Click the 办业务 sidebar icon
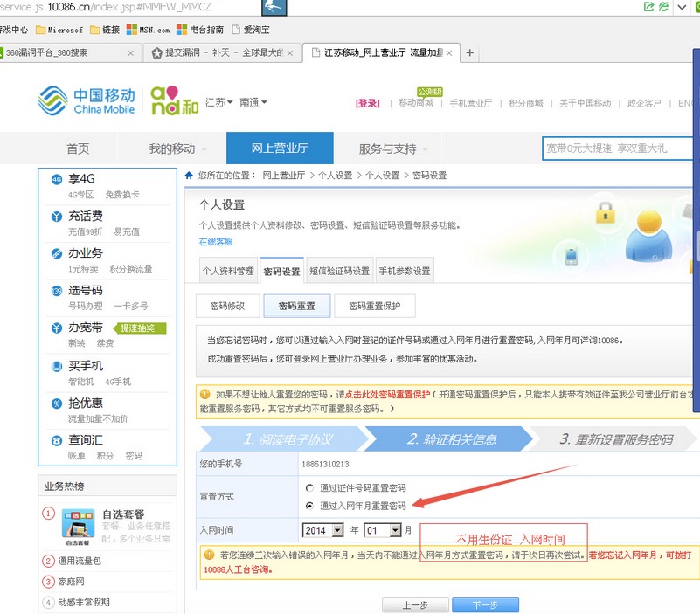 [57, 254]
